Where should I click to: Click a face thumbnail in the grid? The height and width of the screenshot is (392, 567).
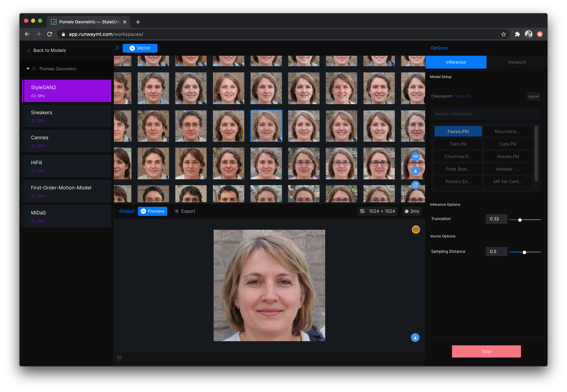(x=266, y=125)
